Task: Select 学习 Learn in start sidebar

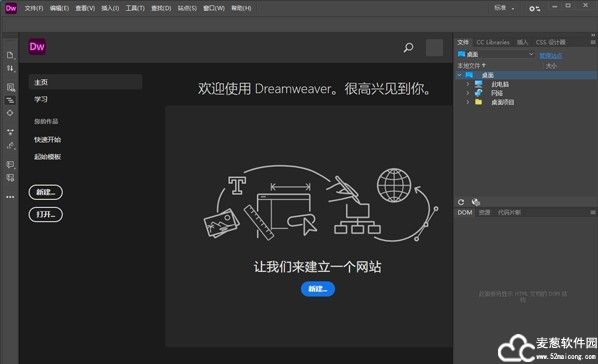Action: click(x=41, y=100)
